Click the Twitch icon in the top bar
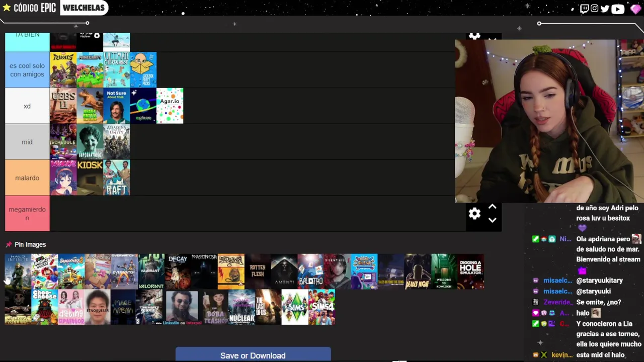The width and height of the screenshot is (644, 362). (x=584, y=9)
